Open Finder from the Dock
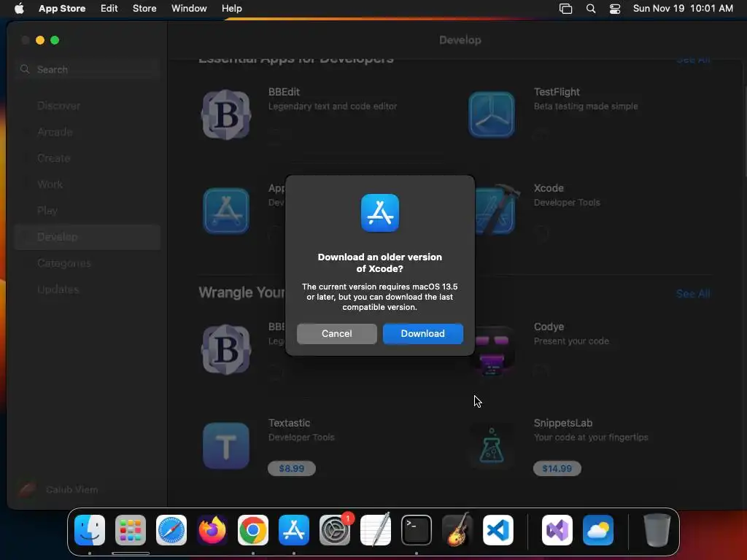The image size is (747, 560). [x=90, y=530]
